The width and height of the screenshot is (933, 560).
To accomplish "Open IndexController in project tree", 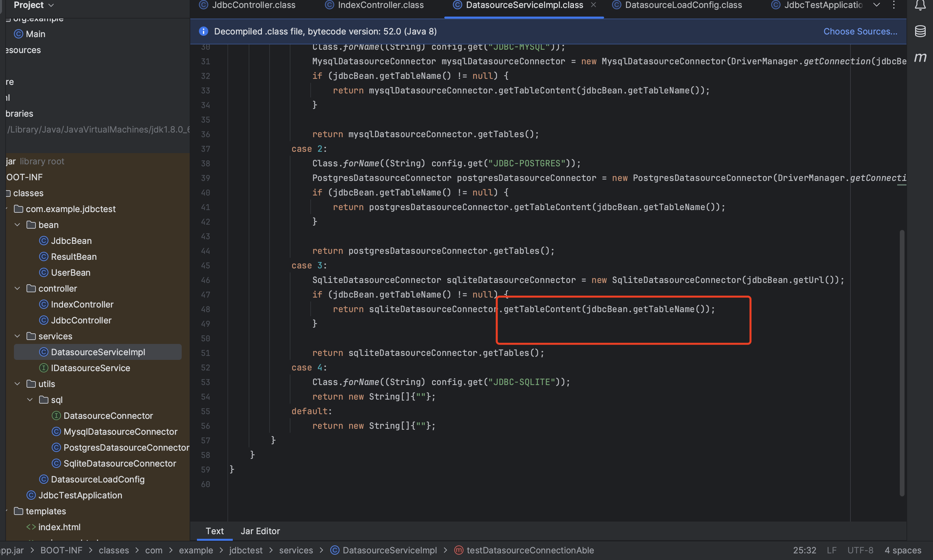I will tap(76, 305).
